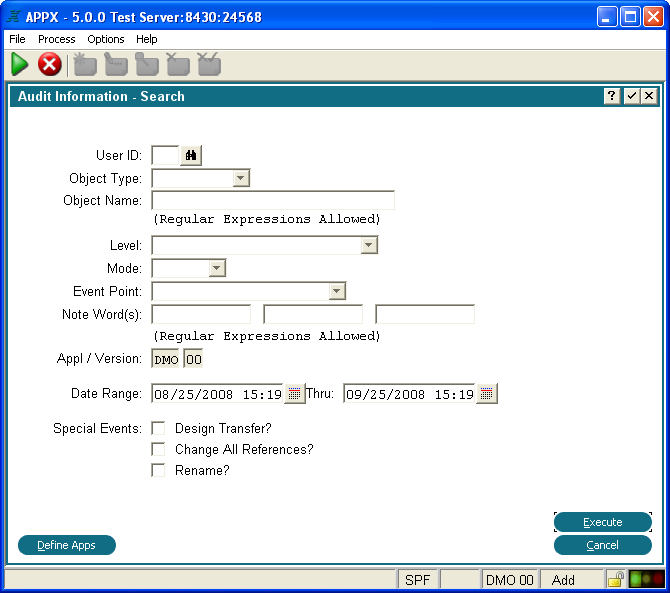Click the third Note Word(s) field
The image size is (670, 593).
(425, 314)
